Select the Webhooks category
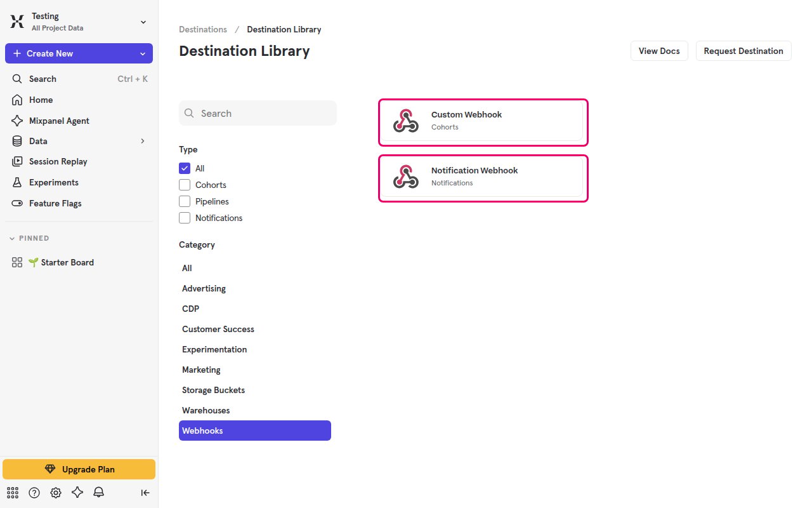The width and height of the screenshot is (812, 508). tap(255, 431)
